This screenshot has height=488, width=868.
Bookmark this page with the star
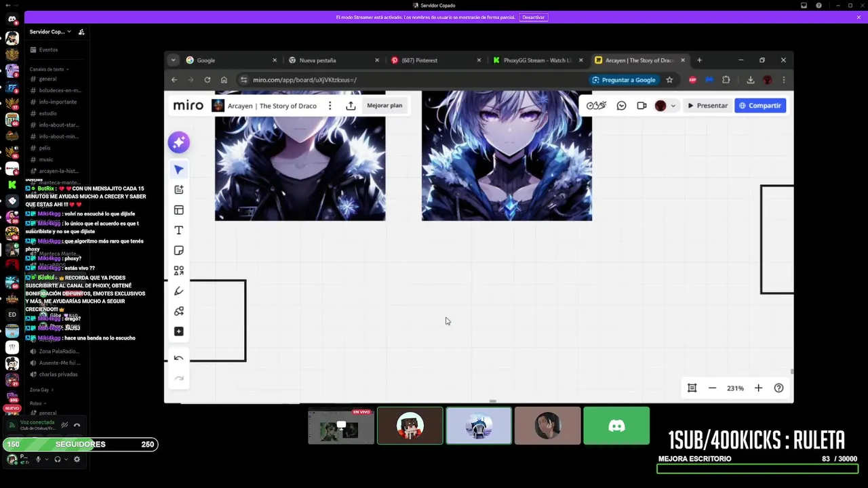pyautogui.click(x=669, y=80)
